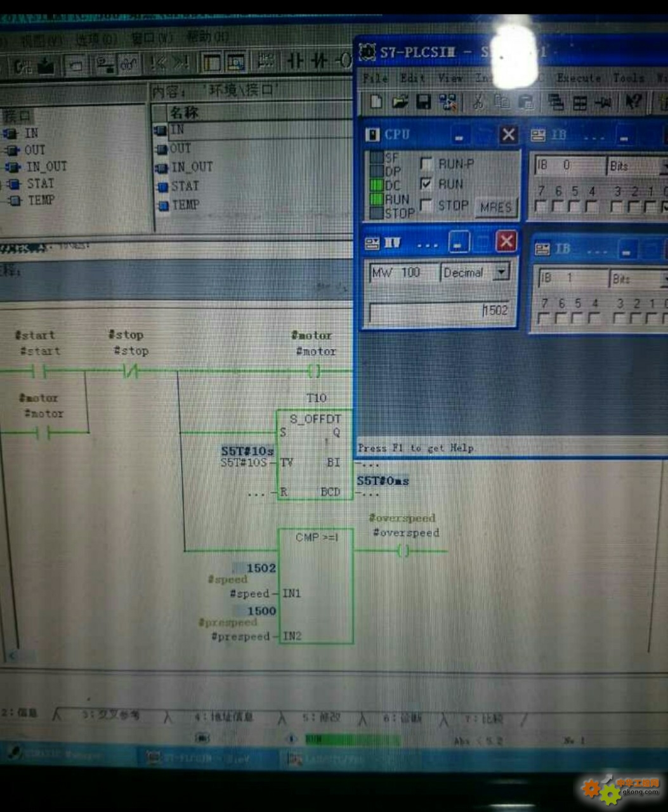Screen dimensions: 668x812
Task: Open the Bits format dropdown for IB 0
Action: click(664, 166)
